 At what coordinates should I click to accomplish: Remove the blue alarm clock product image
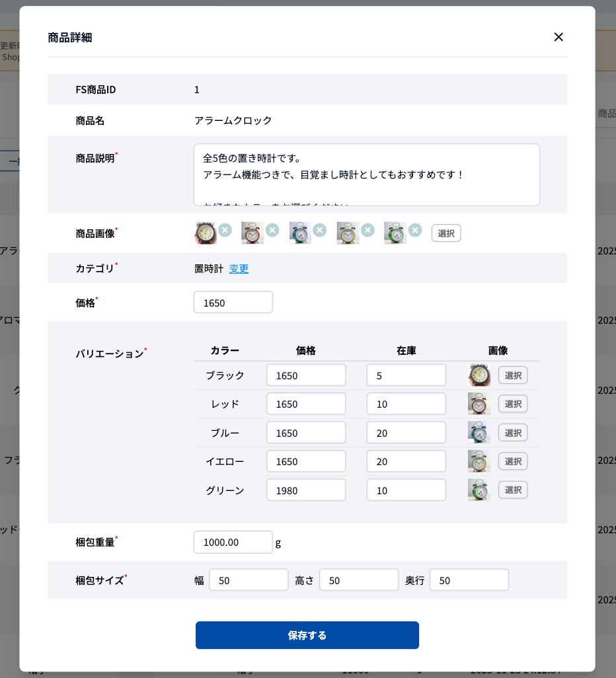point(320,230)
